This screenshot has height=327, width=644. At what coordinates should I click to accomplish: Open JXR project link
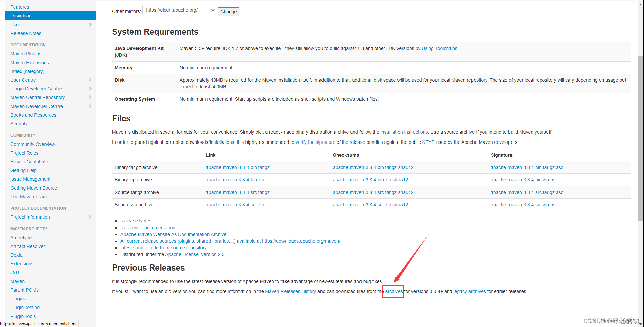pos(15,273)
